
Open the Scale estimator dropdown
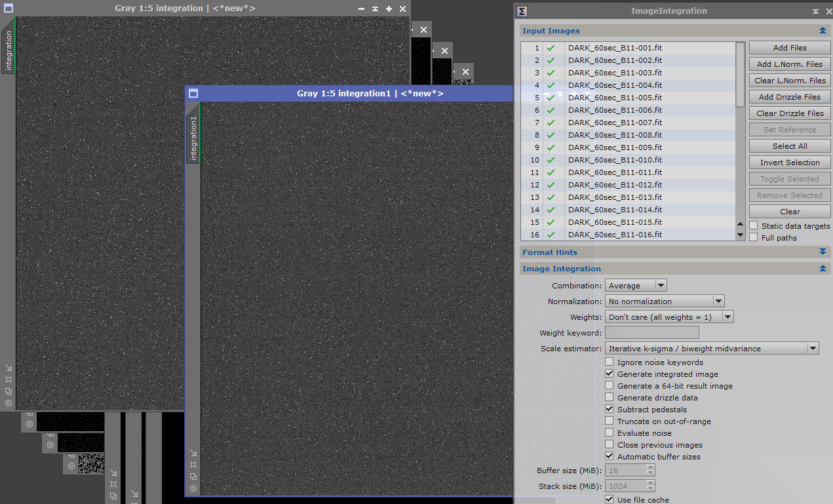pyautogui.click(x=712, y=349)
